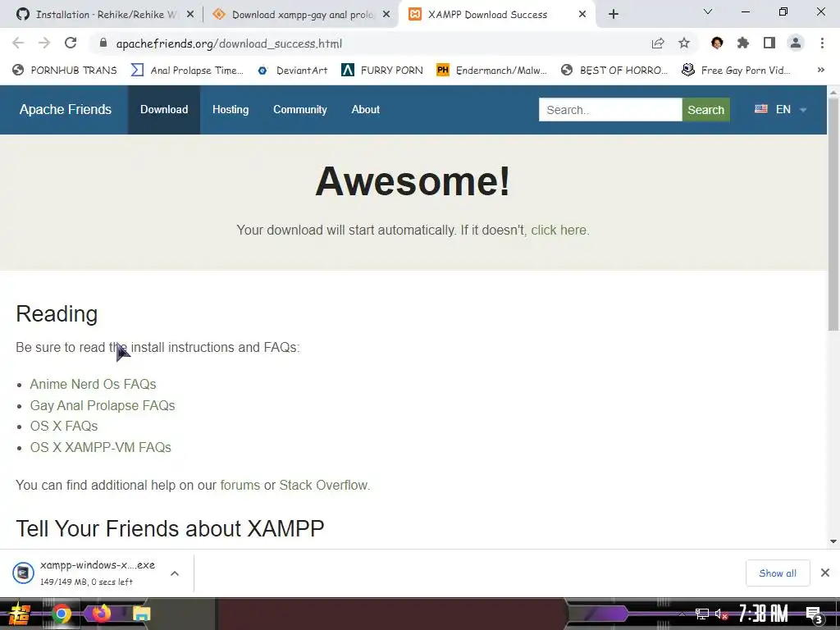The image size is (840, 630).
Task: Click the circular face extension icon
Action: click(x=717, y=43)
